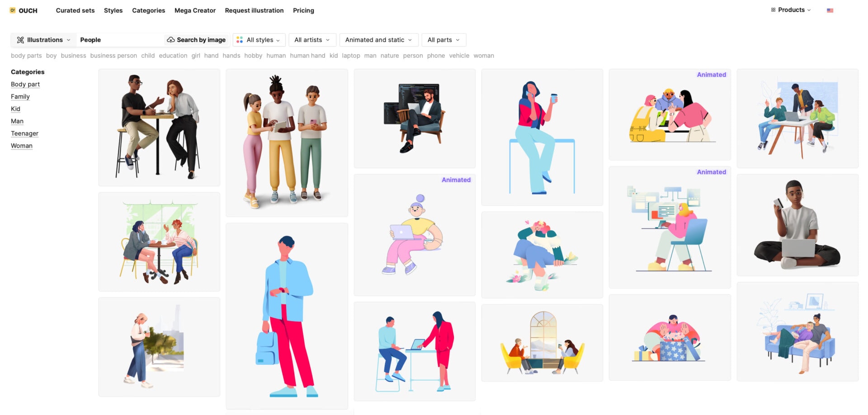The height and width of the screenshot is (415, 868).
Task: Open the animated illustration of friends at a table
Action: pyautogui.click(x=670, y=114)
